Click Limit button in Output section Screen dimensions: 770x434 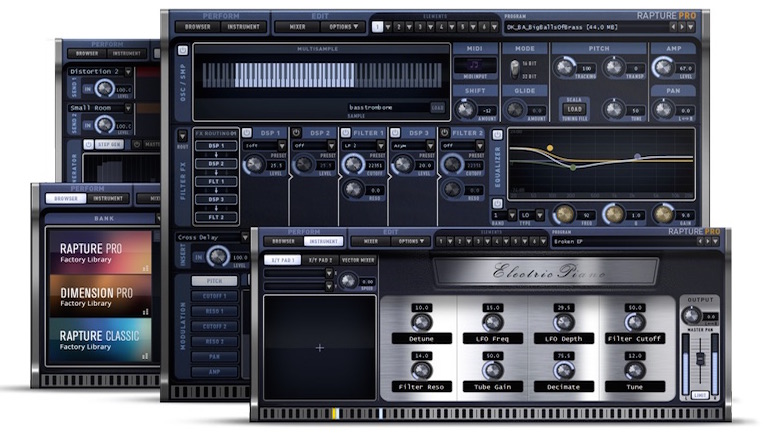(700, 395)
